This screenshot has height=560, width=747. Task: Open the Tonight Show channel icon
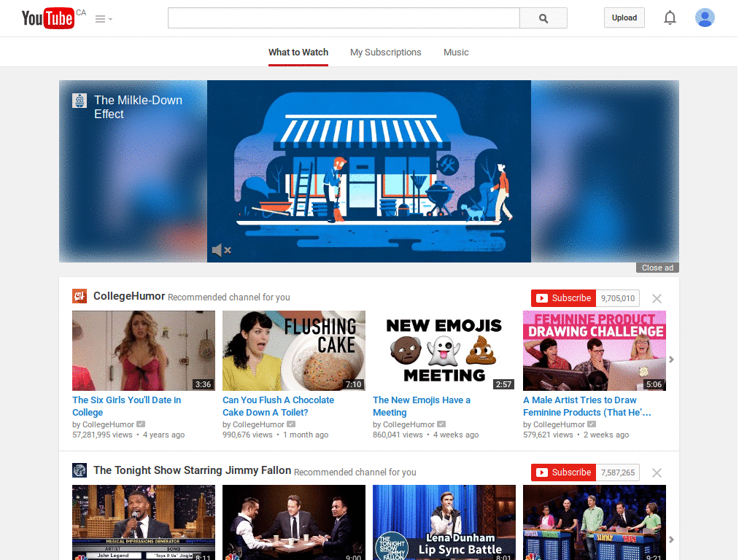point(80,470)
